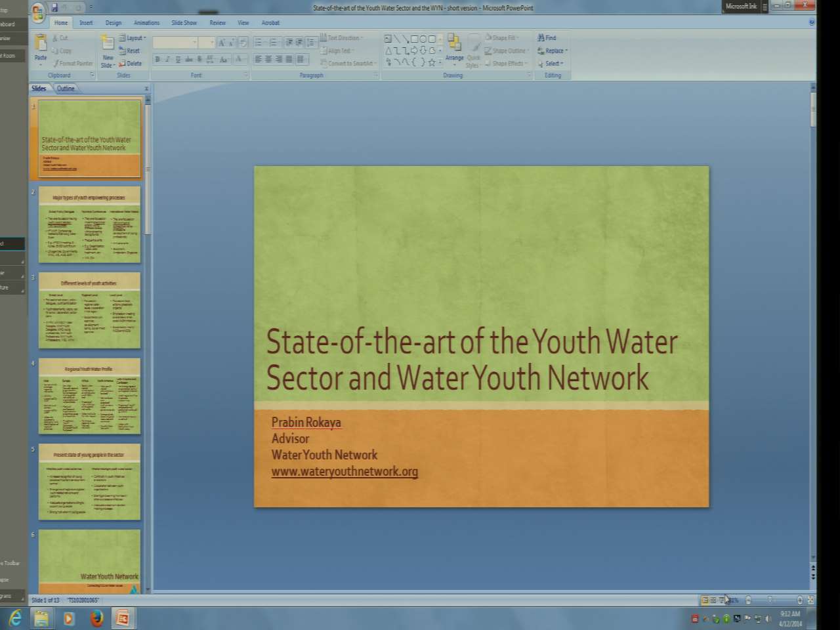Open Text Direction dropdown
Screen dimensions: 840x630
point(341,38)
